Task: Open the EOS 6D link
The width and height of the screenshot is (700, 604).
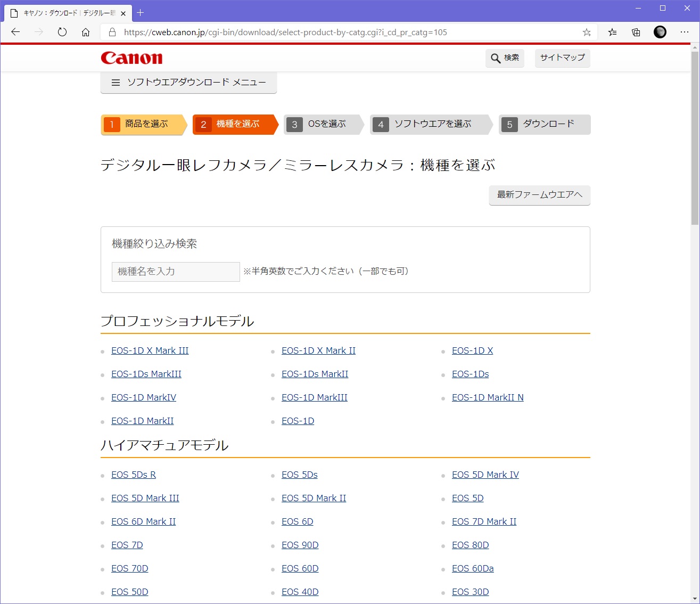Action: click(297, 521)
